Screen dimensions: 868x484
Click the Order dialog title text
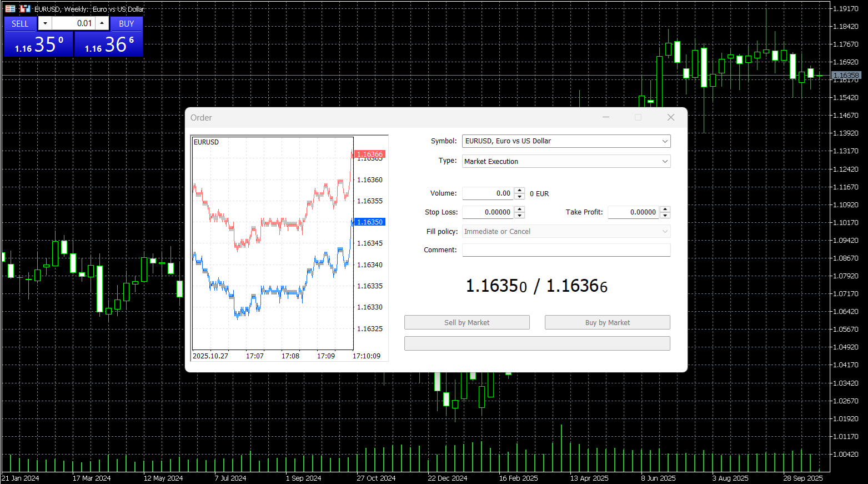[x=201, y=118]
